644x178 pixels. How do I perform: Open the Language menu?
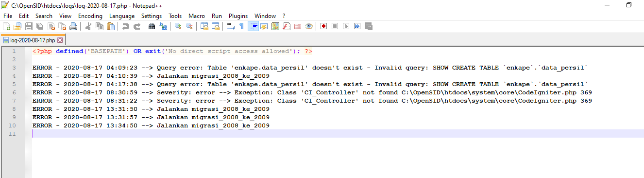[122, 16]
